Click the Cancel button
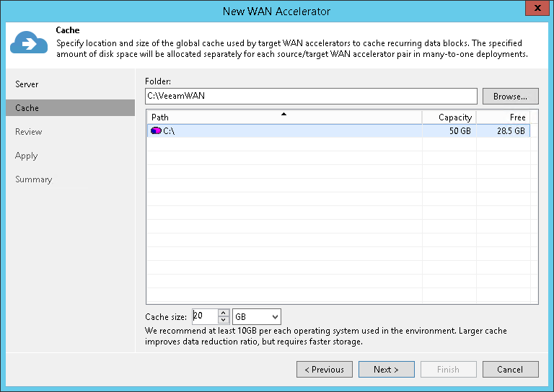 pyautogui.click(x=511, y=370)
